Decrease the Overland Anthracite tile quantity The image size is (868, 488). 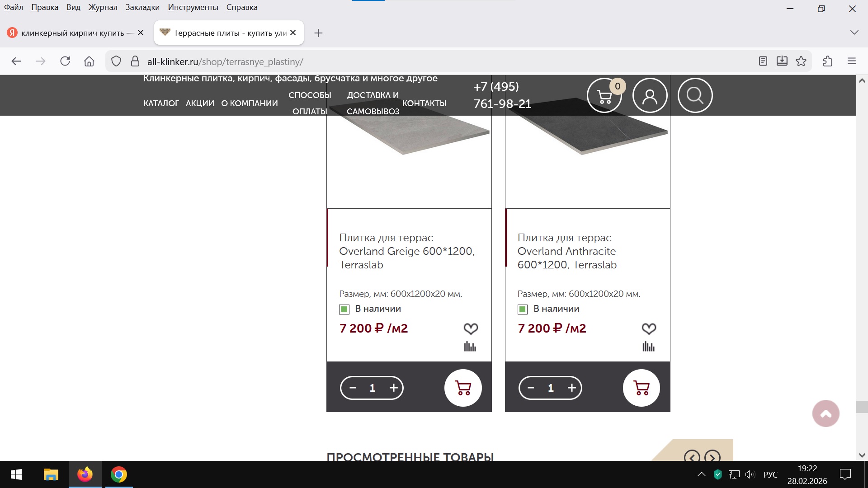coord(531,388)
